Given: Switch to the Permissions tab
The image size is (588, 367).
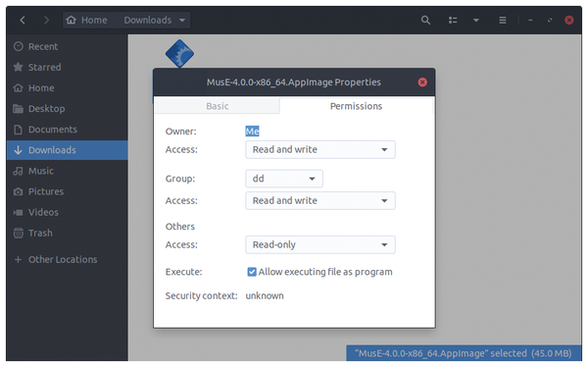Looking at the screenshot, I should click(357, 106).
